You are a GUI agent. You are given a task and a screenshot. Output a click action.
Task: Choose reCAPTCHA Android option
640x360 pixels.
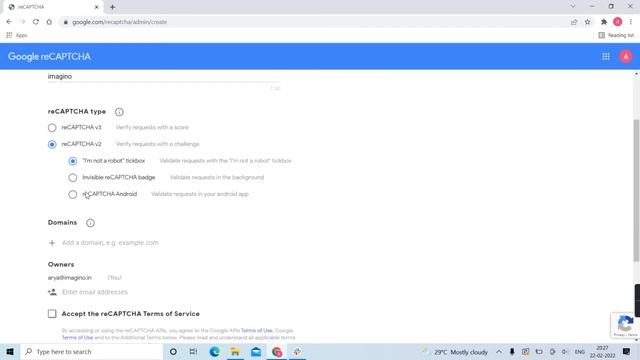tap(73, 194)
